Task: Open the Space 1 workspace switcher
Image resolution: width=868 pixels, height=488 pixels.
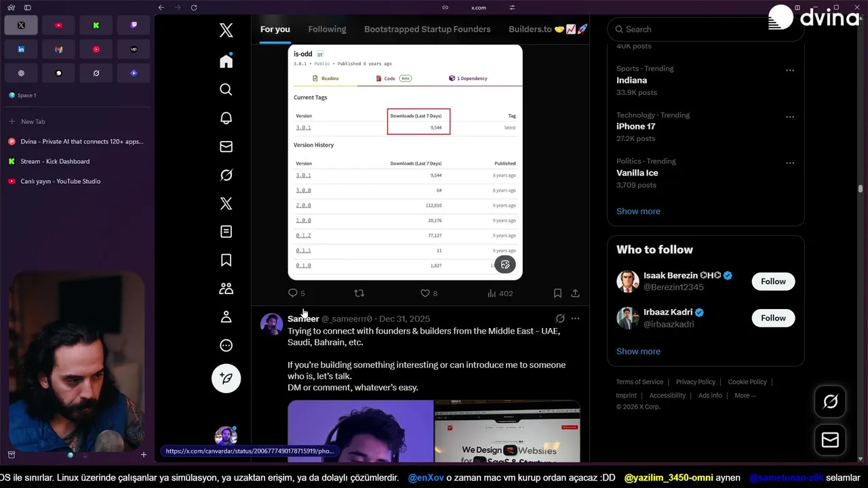Action: tap(23, 96)
